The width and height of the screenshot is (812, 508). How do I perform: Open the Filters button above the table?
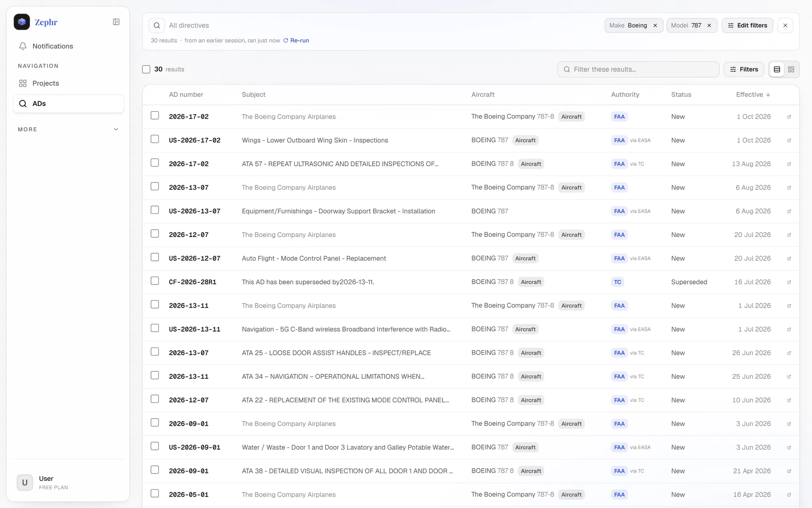point(744,69)
